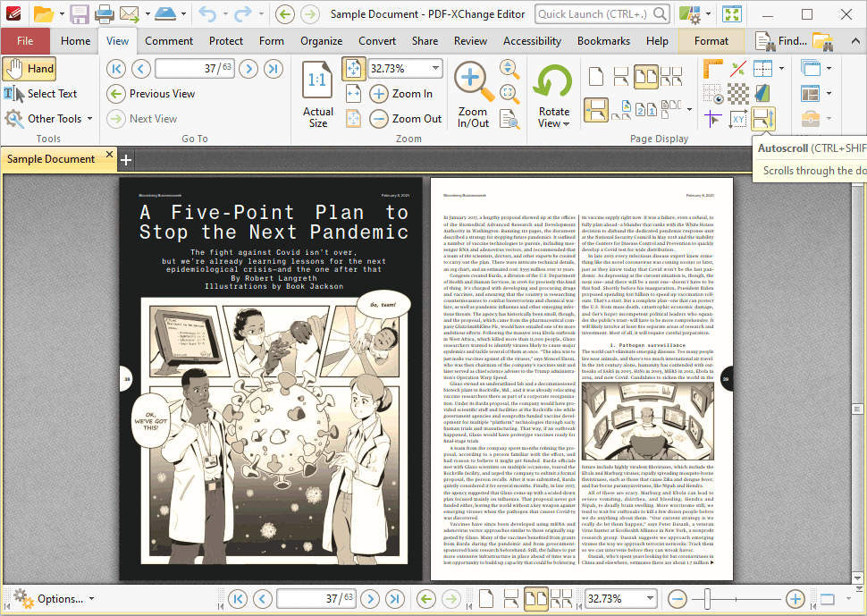Click the Find button
867x616 pixels.
(x=781, y=41)
